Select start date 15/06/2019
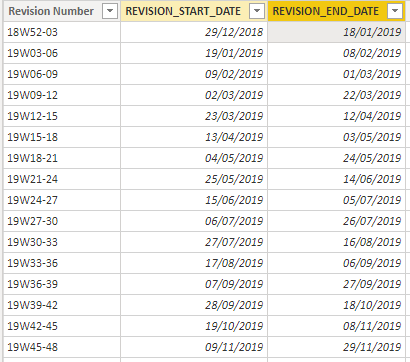Screen dimensions: 410x362 coord(194,200)
